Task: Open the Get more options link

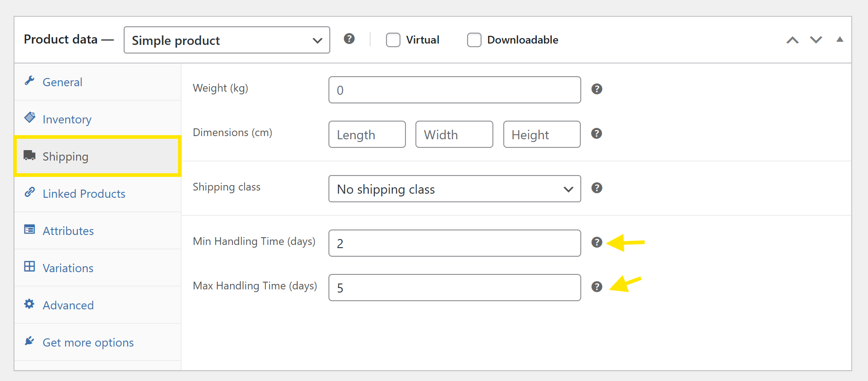Action: coord(88,342)
